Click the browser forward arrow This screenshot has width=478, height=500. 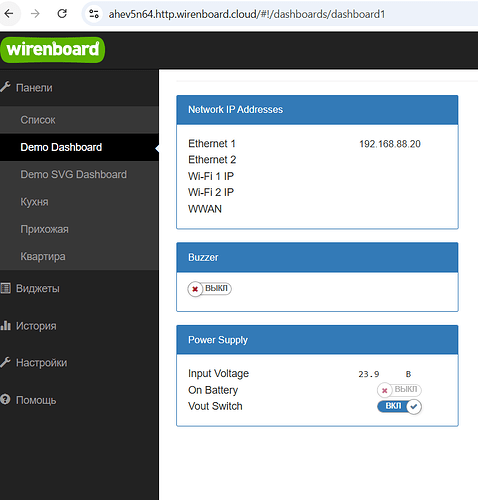(x=35, y=14)
